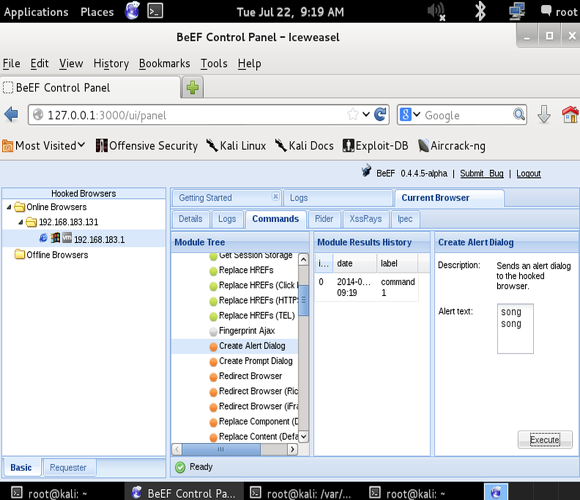This screenshot has height=500, width=580.
Task: Log out via the Logout link
Action: pos(529,173)
